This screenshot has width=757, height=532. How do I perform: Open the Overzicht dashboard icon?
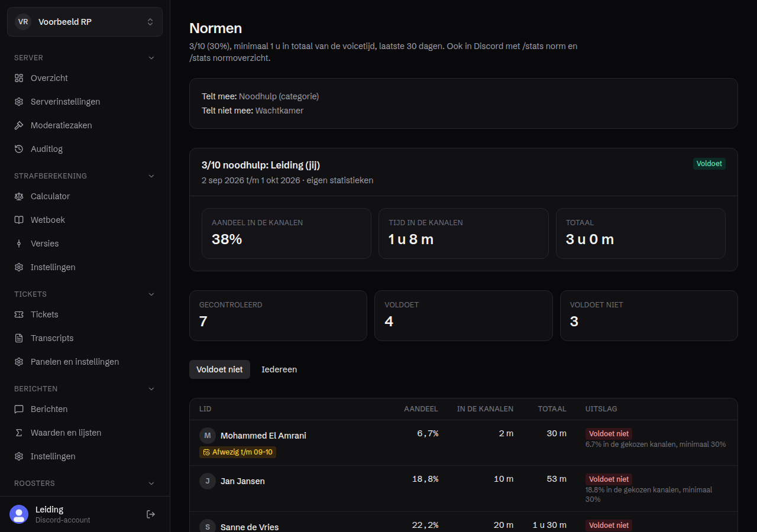tap(19, 78)
